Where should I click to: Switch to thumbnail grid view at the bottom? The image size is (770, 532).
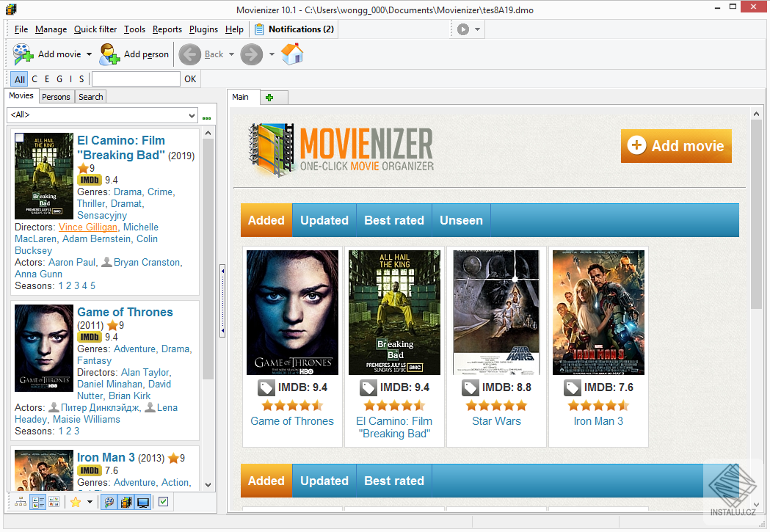pos(54,502)
